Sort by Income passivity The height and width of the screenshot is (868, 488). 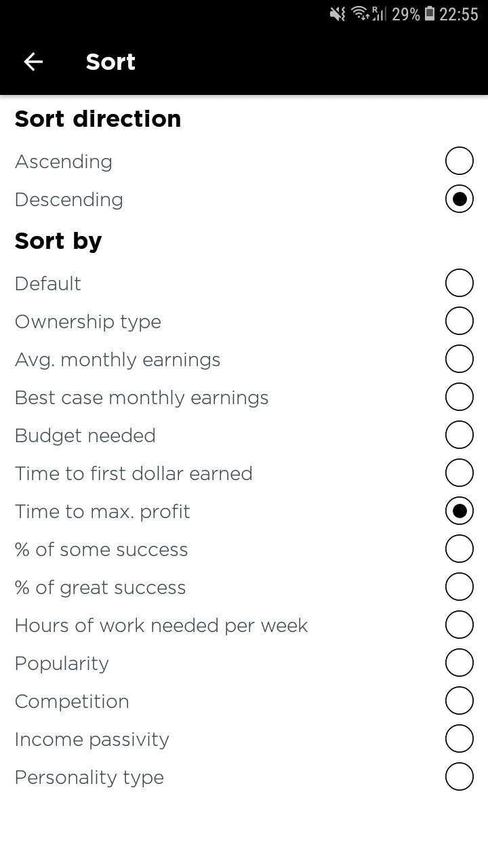click(x=459, y=738)
